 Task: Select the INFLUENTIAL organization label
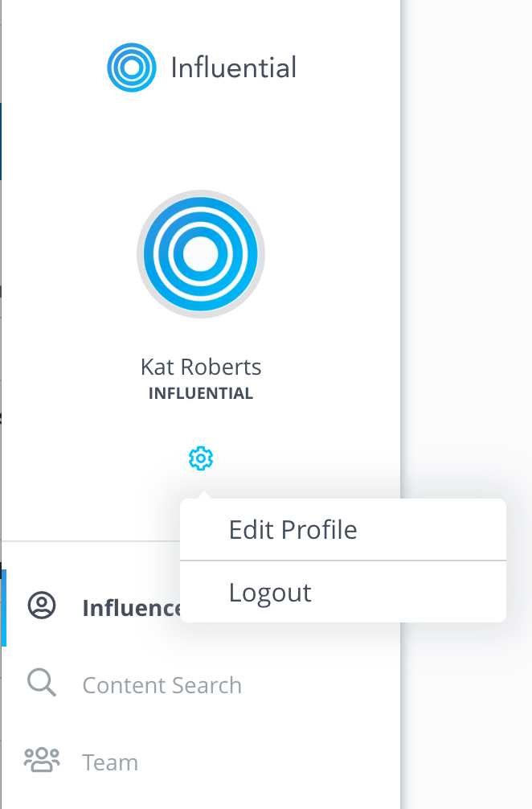click(201, 394)
